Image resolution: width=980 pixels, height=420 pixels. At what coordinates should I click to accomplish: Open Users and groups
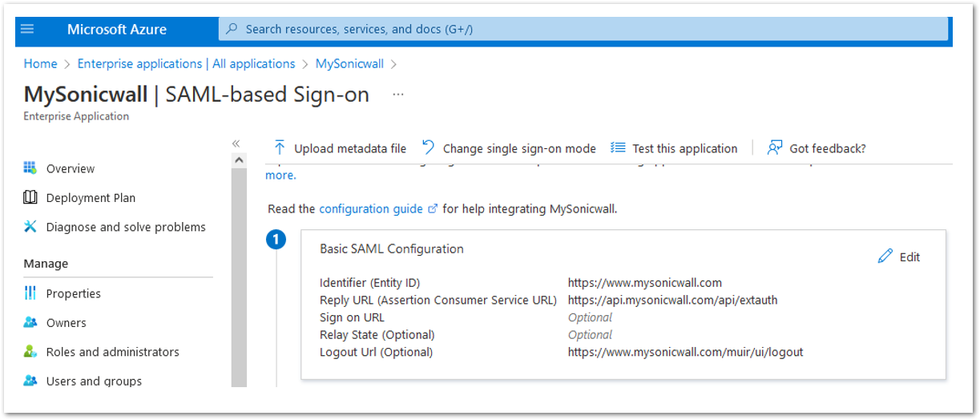point(94,381)
